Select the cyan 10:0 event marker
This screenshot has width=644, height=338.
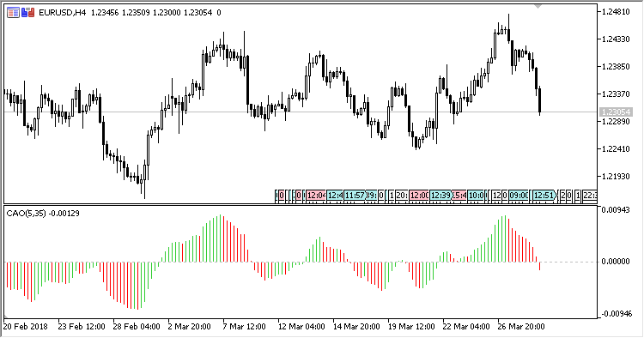(x=476, y=196)
